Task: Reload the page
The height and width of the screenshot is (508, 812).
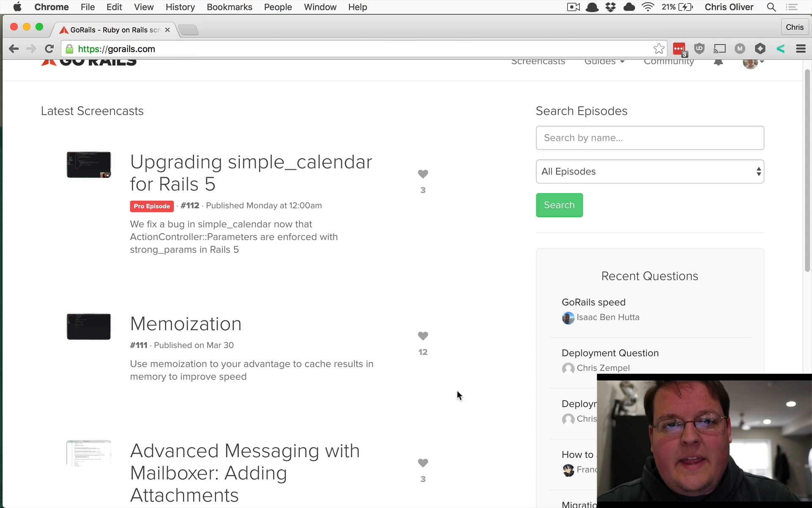Action: tap(49, 49)
